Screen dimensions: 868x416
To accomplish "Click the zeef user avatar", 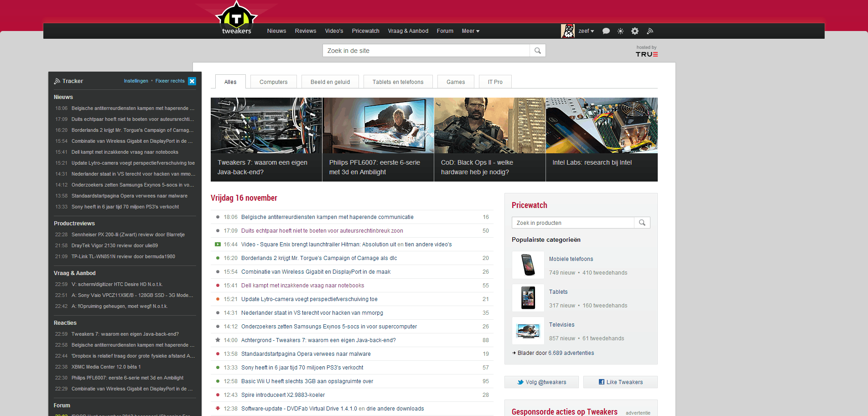I will 568,31.
